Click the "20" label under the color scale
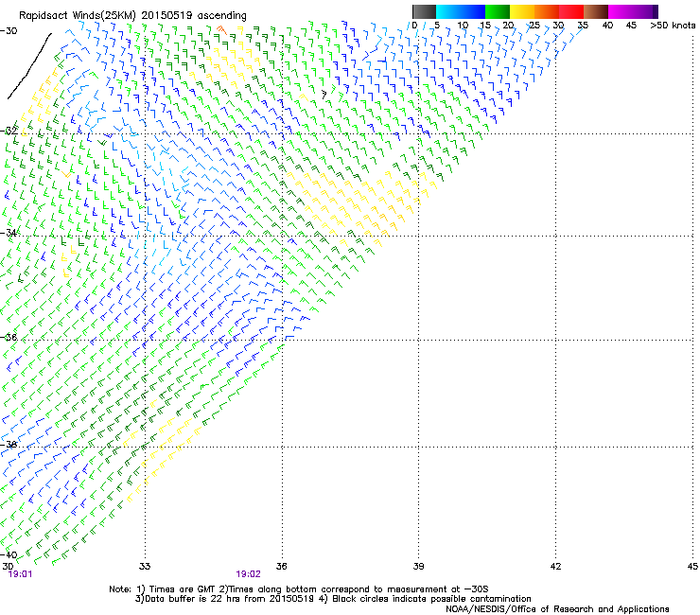 pyautogui.click(x=509, y=26)
